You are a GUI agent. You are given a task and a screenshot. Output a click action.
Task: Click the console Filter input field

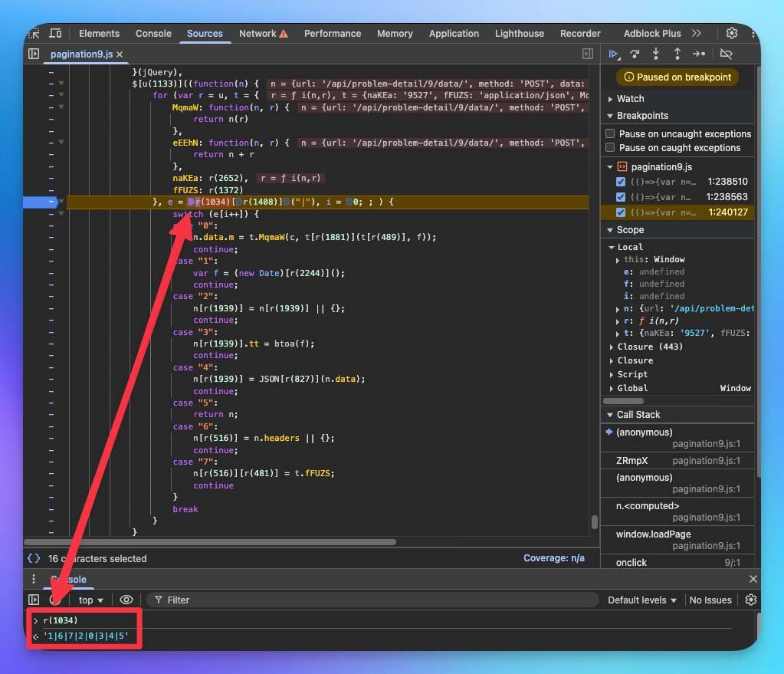click(372, 600)
